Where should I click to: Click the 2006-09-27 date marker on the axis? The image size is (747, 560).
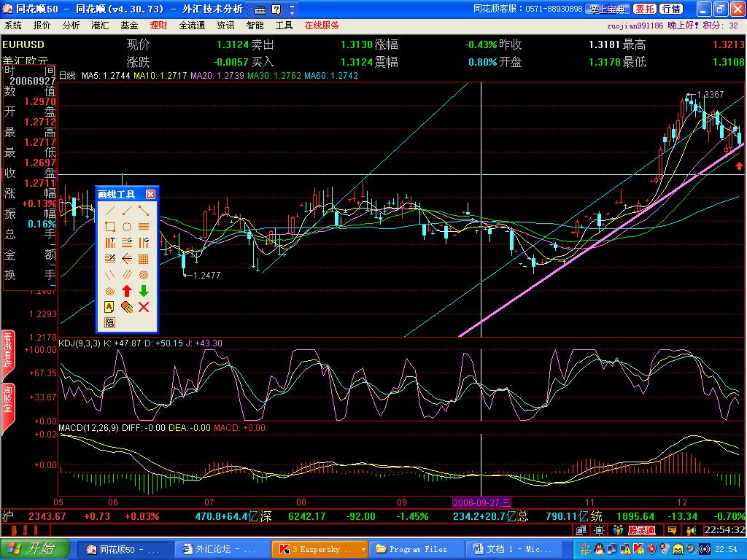481,502
